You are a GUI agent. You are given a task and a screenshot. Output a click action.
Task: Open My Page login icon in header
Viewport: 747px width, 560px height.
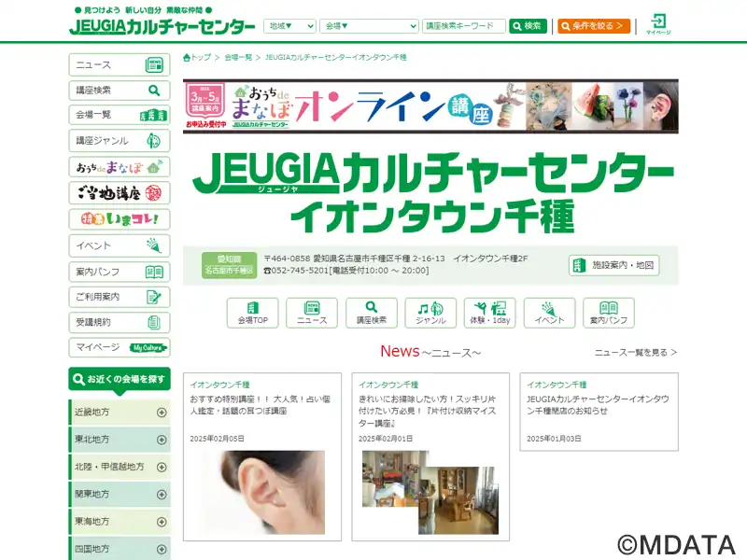(658, 24)
